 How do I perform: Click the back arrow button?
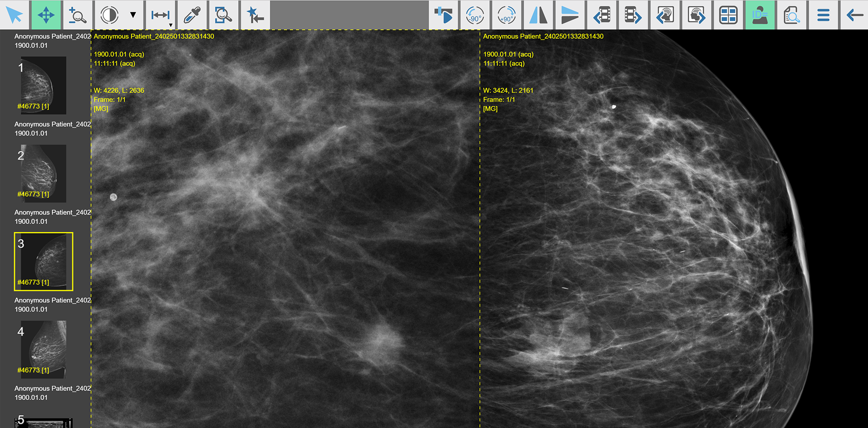(854, 15)
